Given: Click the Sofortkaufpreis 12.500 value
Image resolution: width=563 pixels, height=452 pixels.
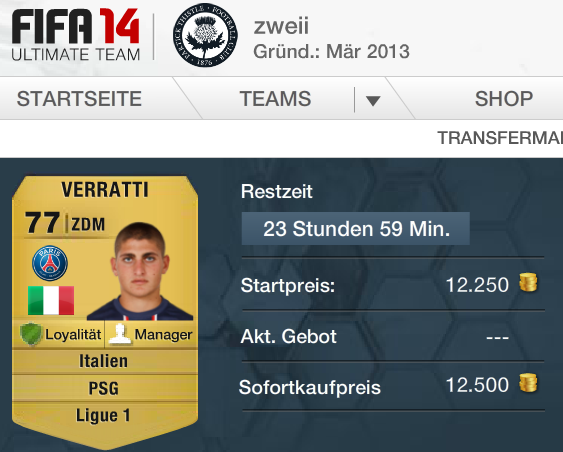Looking at the screenshot, I should (x=477, y=385).
